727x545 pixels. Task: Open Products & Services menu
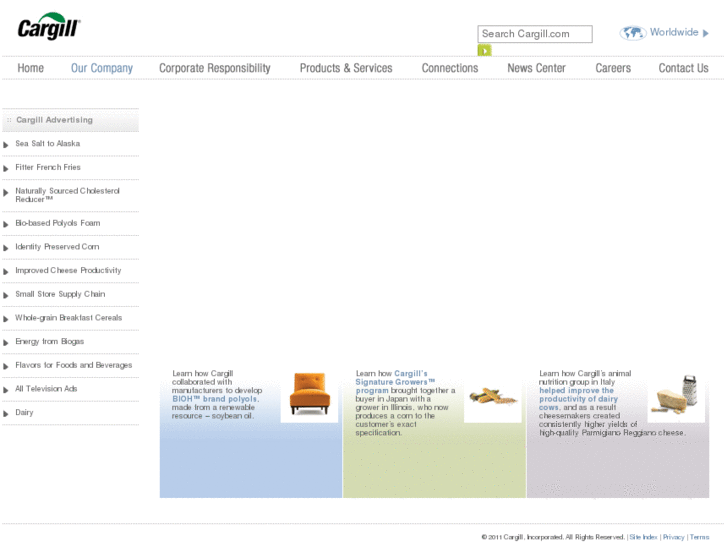[346, 68]
